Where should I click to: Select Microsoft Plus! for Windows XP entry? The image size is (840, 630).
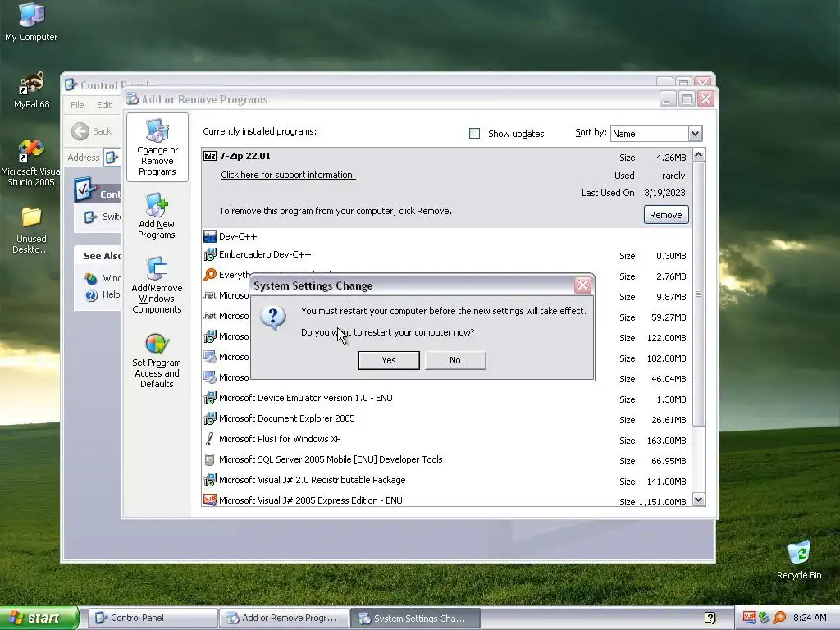coord(280,439)
